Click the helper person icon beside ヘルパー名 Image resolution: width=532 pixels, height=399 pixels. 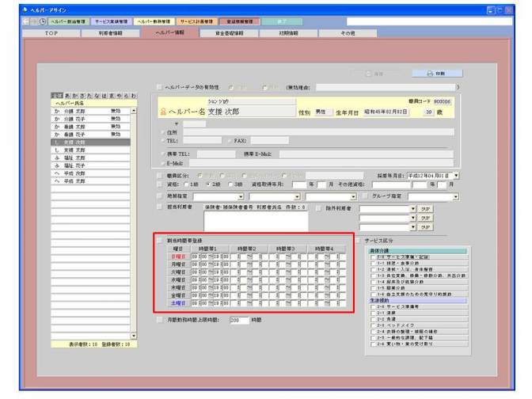pos(163,111)
